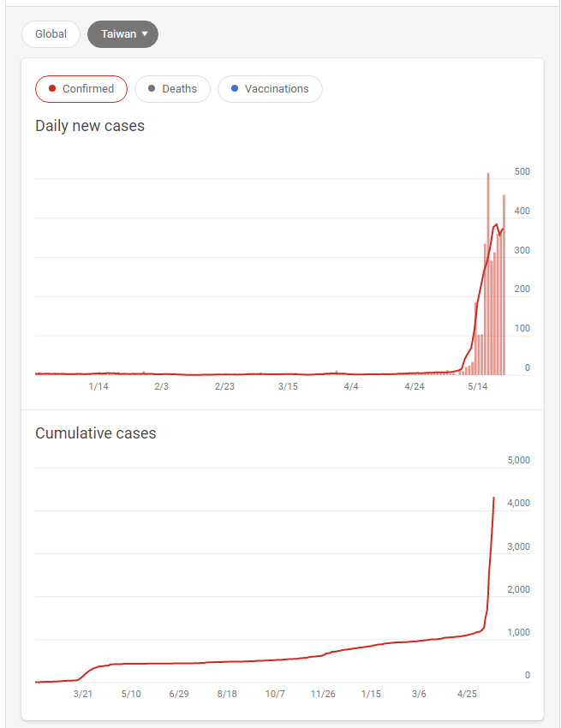Select the Deaths metric chip
This screenshot has height=728, width=561.
click(x=172, y=89)
